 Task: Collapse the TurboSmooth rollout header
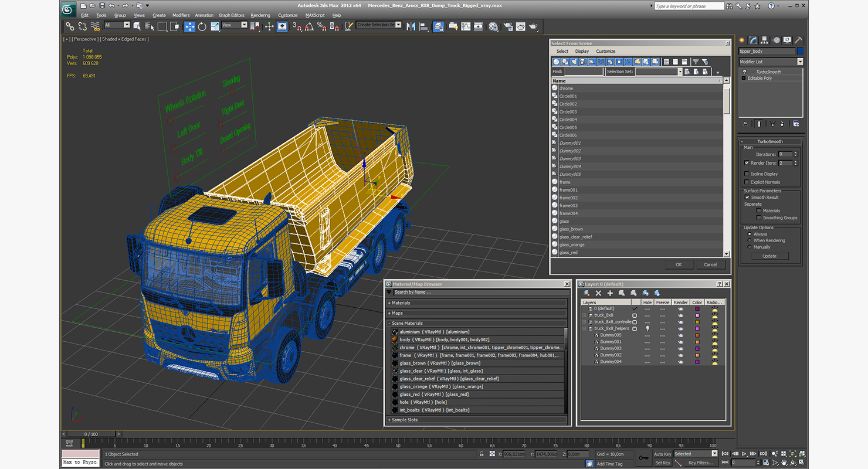point(770,141)
